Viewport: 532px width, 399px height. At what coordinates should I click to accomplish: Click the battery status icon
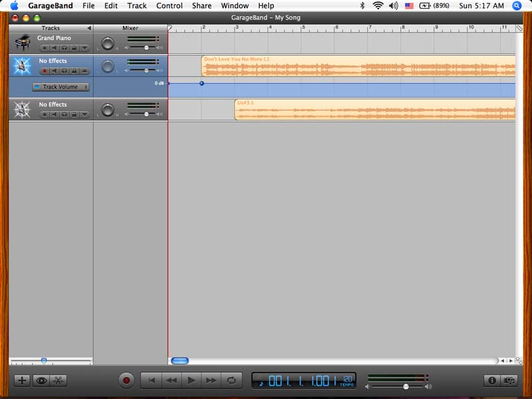coord(425,6)
